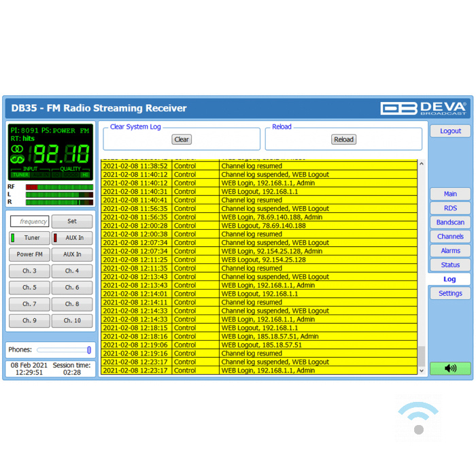Click the DEVA Broadcast logo
This screenshot has height=476, width=476.
[423, 108]
